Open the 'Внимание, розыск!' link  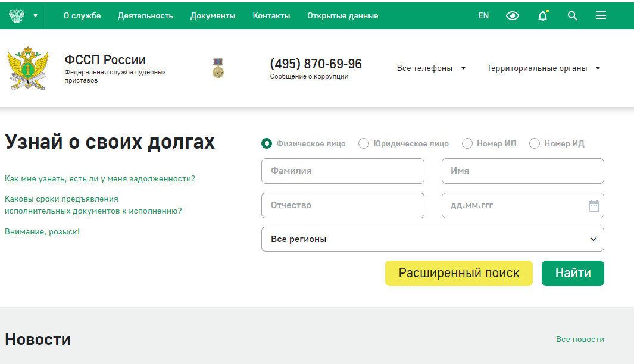pos(42,231)
